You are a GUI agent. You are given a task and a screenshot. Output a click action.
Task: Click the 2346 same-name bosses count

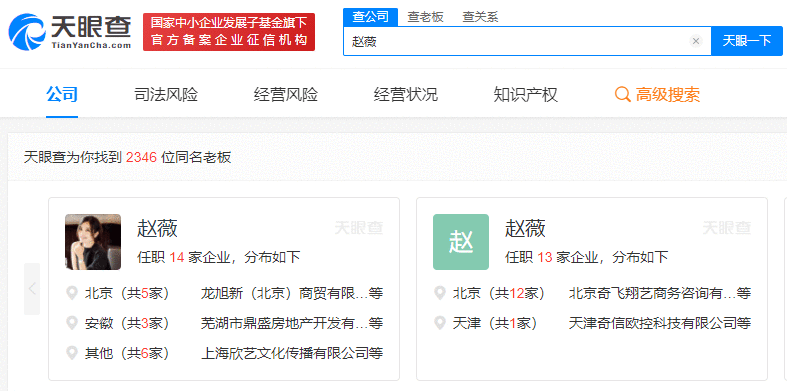pyautogui.click(x=142, y=158)
